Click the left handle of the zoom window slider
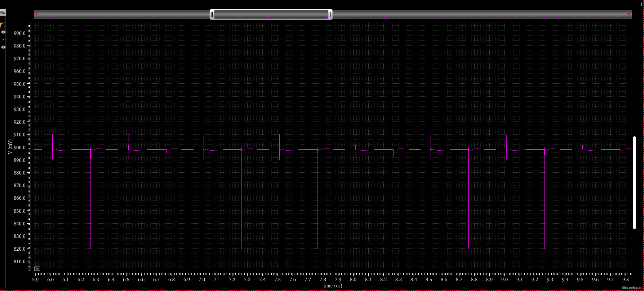 pyautogui.click(x=212, y=14)
